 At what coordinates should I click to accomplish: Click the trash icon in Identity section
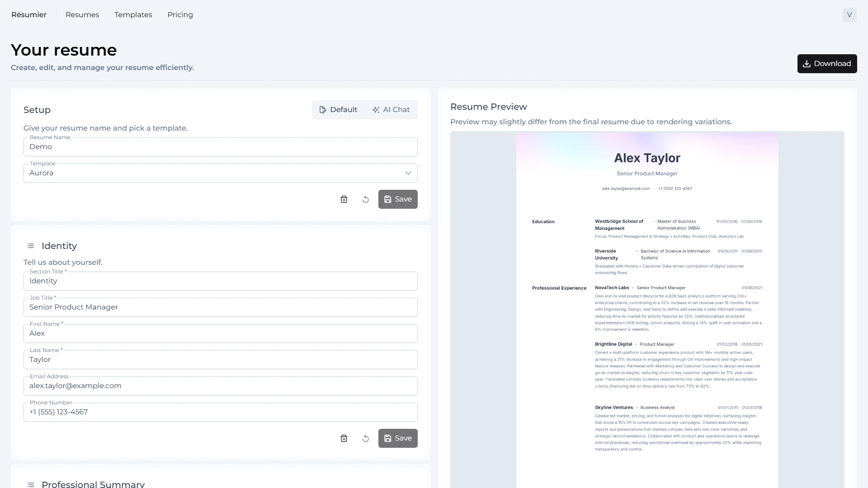point(344,438)
